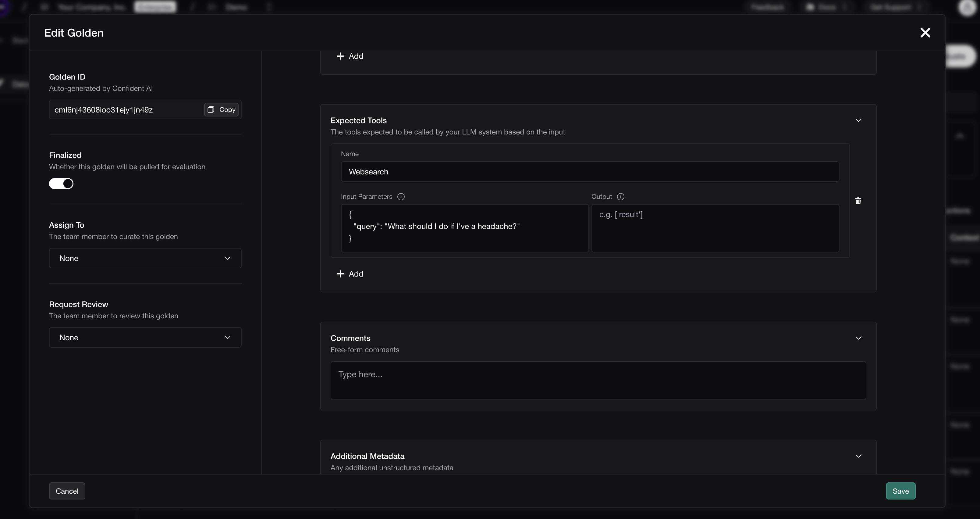Collapse the Expected Tools section chevron

[x=858, y=120]
